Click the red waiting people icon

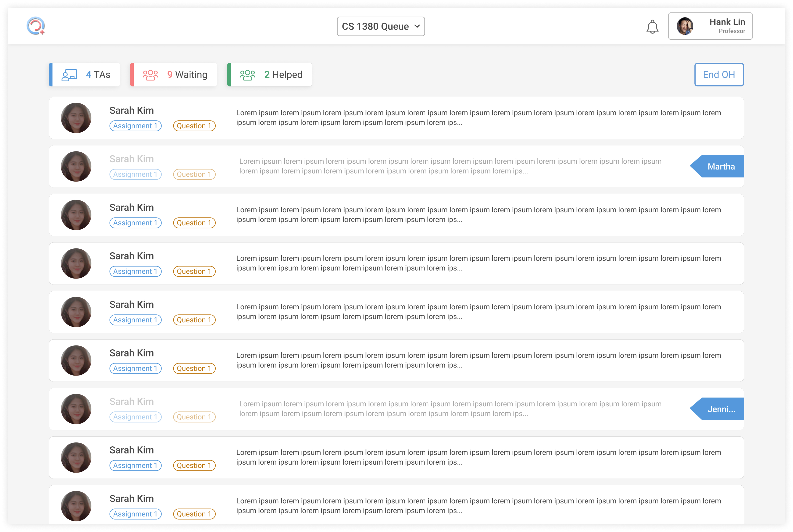click(150, 75)
